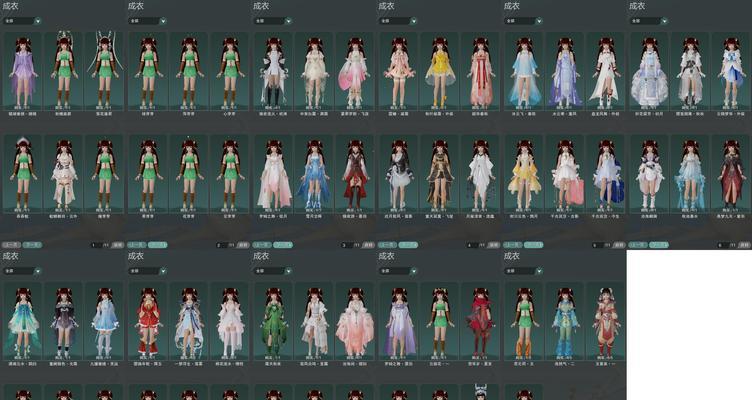The width and height of the screenshot is (752, 400).
Task: Select the purple dress outfit on page 1
Action: 23,71
